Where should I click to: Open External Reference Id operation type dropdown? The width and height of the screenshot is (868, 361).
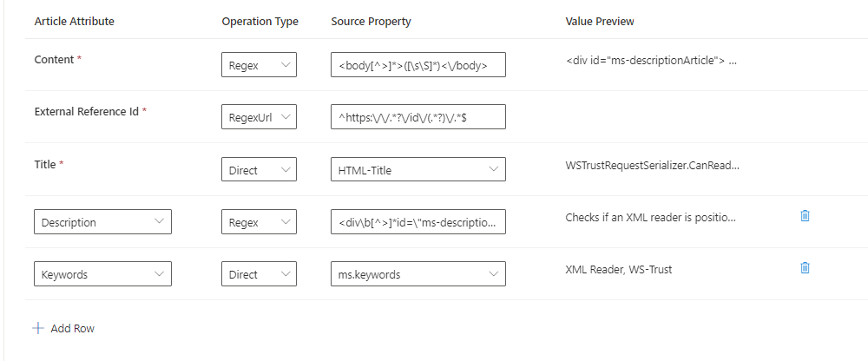click(259, 117)
